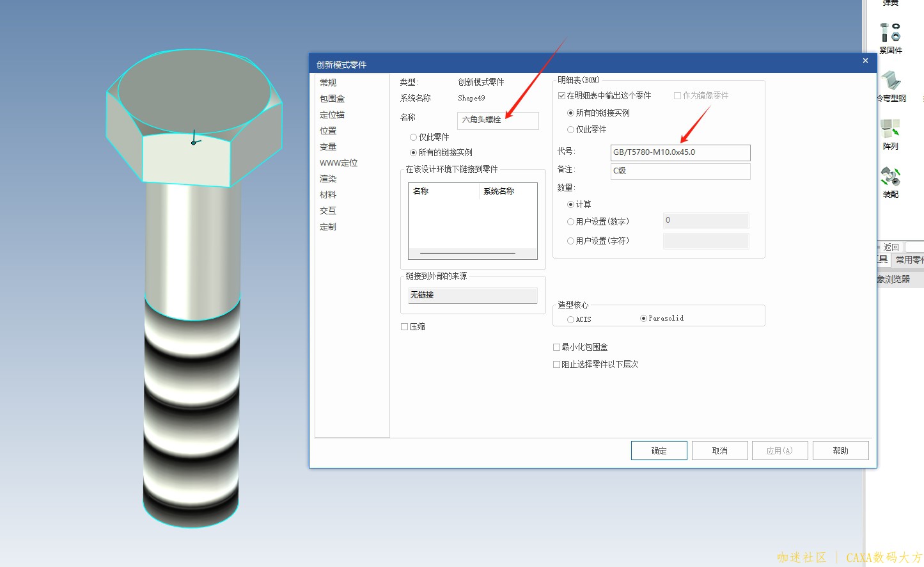Switch to the 材料 category
924x567 pixels.
coord(328,195)
